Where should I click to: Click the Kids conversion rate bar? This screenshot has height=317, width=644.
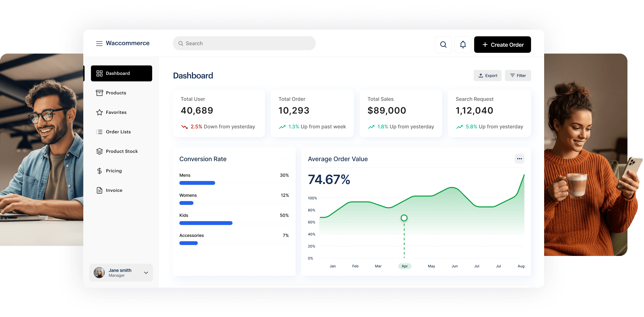pyautogui.click(x=206, y=223)
